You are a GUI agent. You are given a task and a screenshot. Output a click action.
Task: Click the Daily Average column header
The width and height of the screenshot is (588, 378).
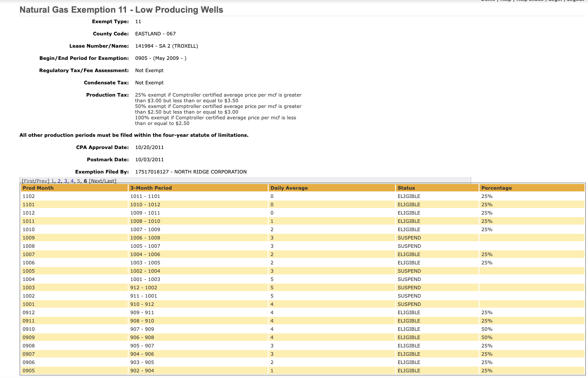[x=289, y=188]
